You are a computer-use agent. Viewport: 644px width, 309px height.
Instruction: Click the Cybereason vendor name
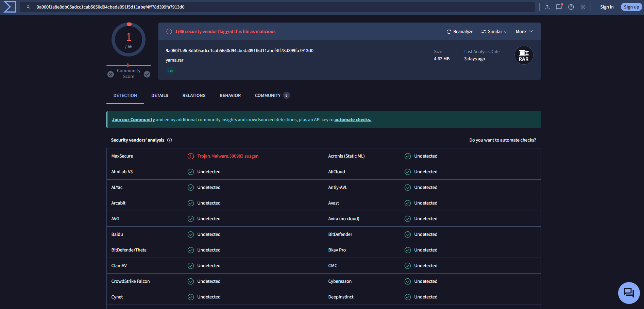(340, 281)
